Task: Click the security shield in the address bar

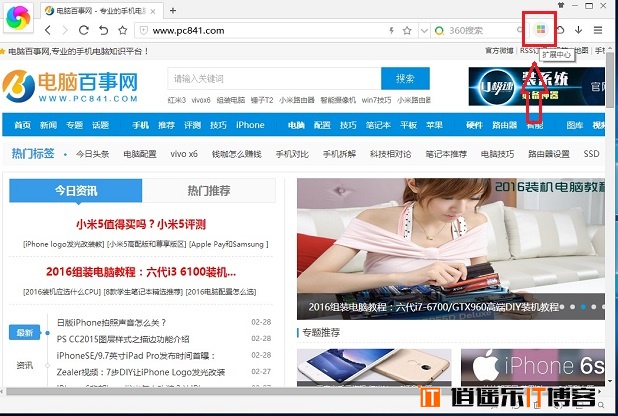Action: [x=144, y=30]
